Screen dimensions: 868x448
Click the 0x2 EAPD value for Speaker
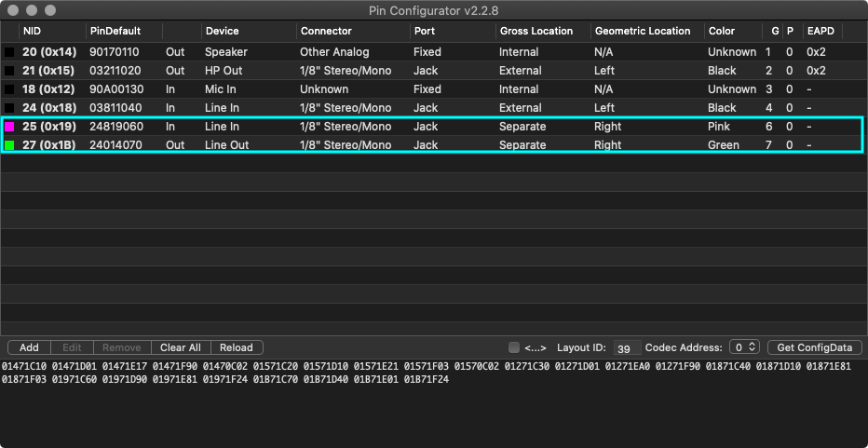click(816, 52)
